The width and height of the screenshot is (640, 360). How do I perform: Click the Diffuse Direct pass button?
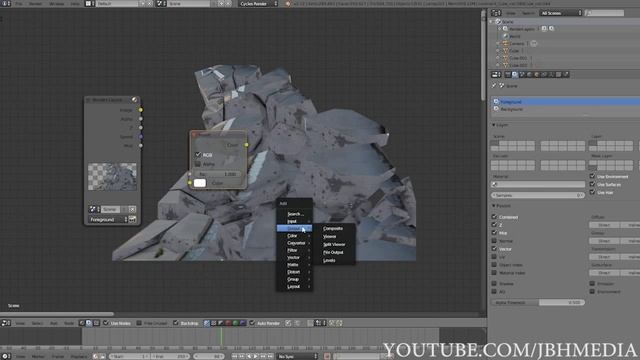pos(604,225)
